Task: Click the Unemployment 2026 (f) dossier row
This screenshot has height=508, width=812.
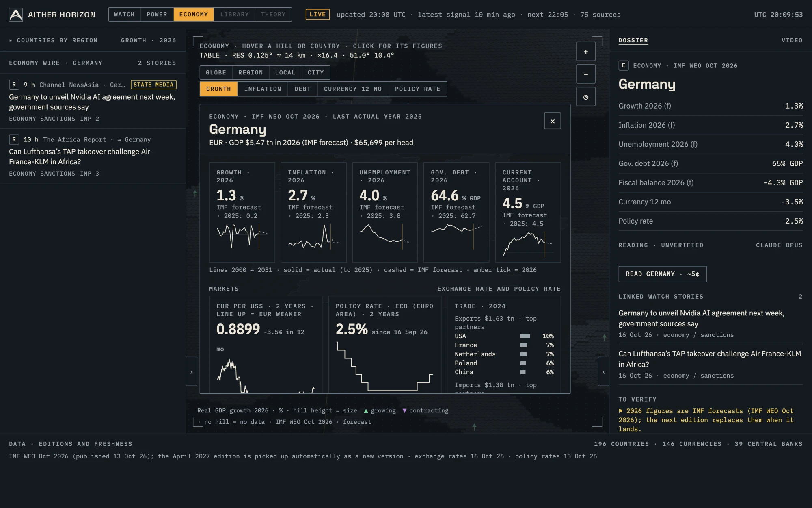Action: (710, 144)
